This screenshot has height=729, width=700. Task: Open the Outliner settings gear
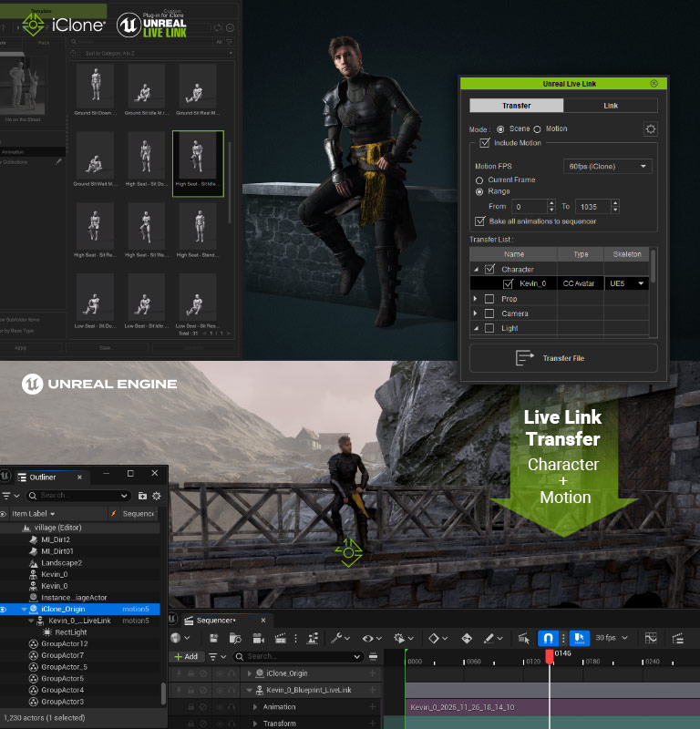(157, 496)
